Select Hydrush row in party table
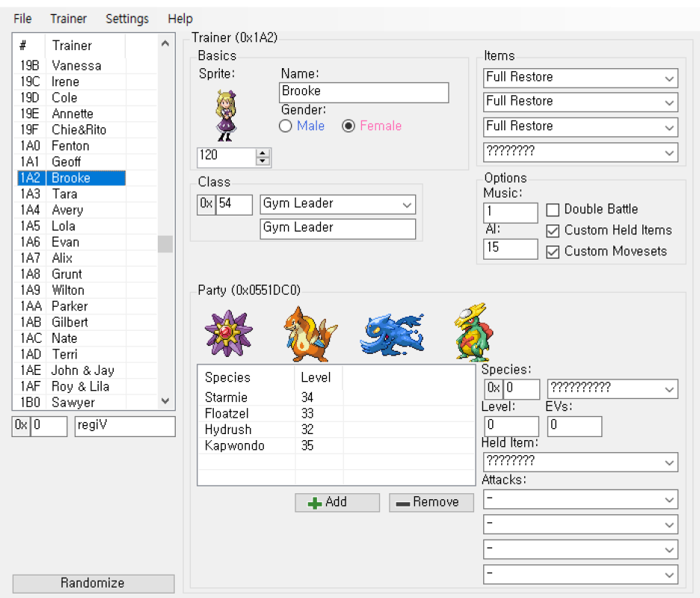700x598 pixels. coord(336,430)
